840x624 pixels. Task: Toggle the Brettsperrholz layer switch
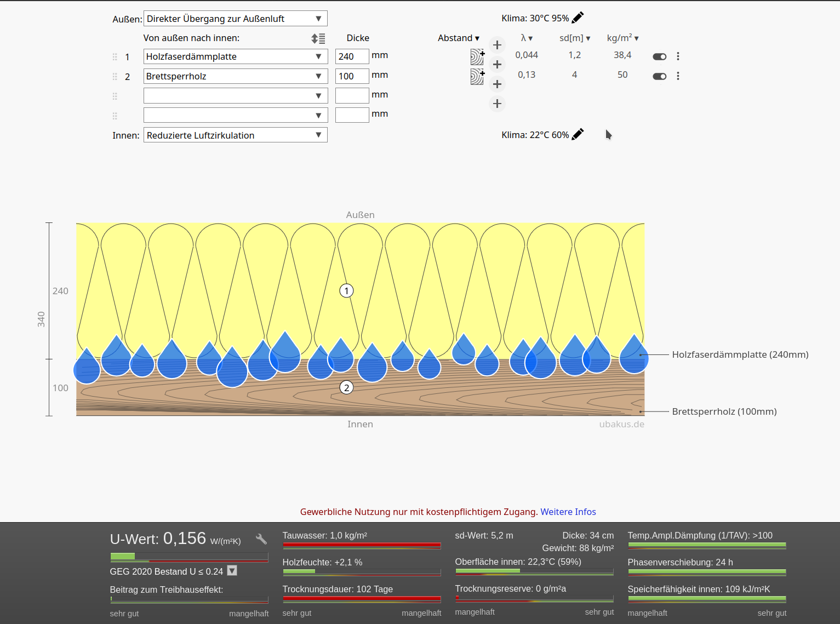pyautogui.click(x=659, y=76)
